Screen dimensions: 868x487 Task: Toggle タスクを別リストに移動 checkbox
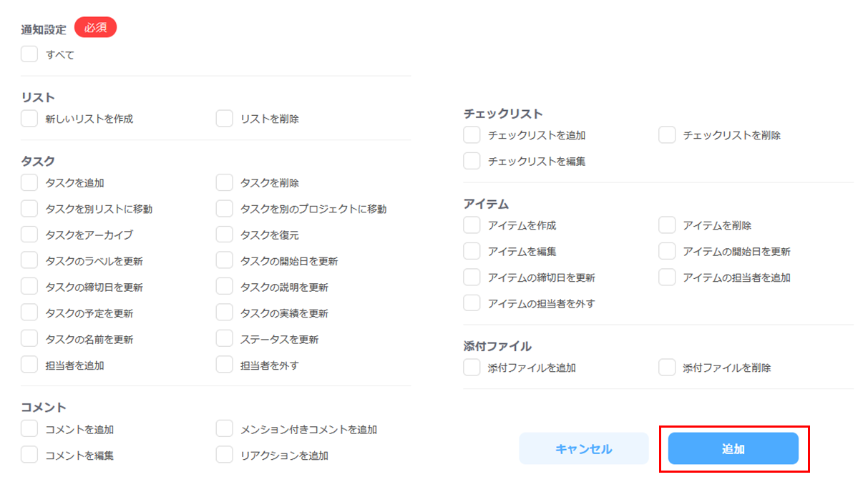click(29, 209)
